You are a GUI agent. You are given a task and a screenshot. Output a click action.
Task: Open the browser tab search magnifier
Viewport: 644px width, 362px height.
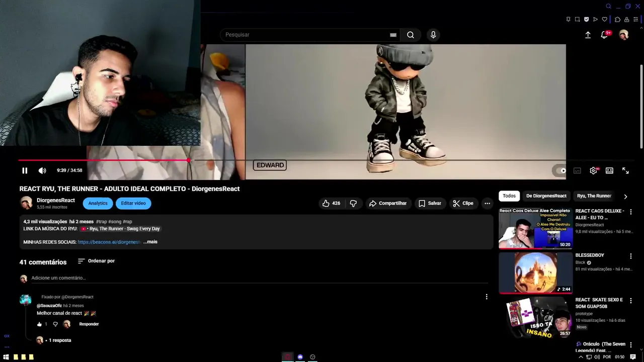click(608, 6)
